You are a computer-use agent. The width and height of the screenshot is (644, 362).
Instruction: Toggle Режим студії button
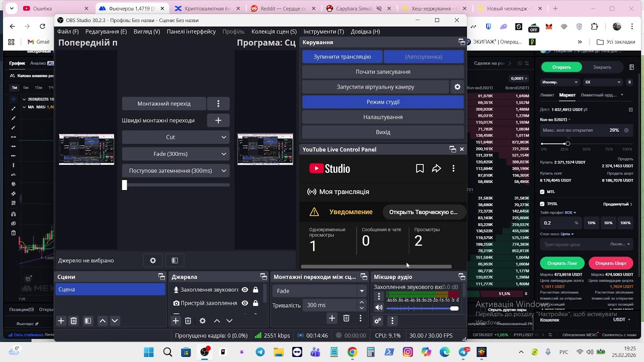coord(383,102)
